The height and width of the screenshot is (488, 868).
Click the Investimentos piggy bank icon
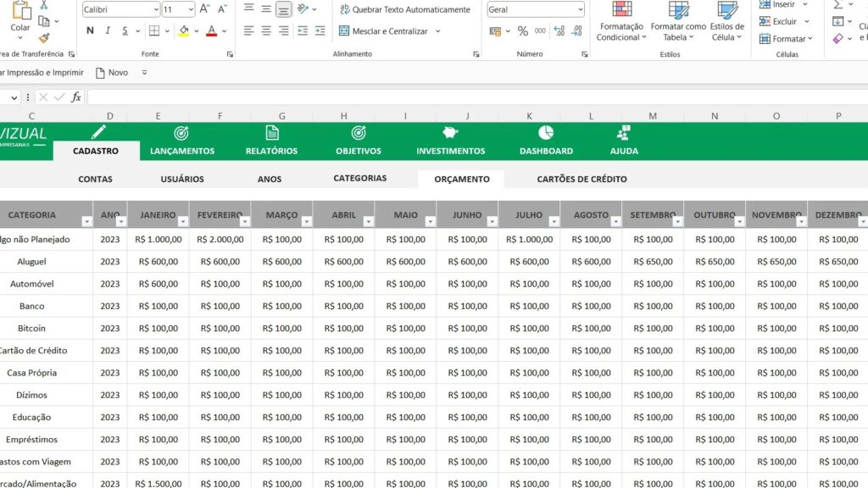[450, 133]
